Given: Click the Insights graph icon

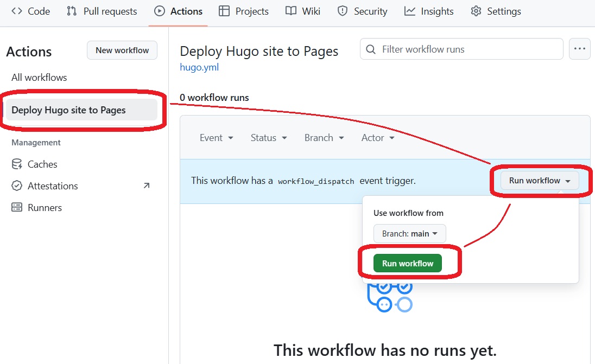Looking at the screenshot, I should (410, 11).
